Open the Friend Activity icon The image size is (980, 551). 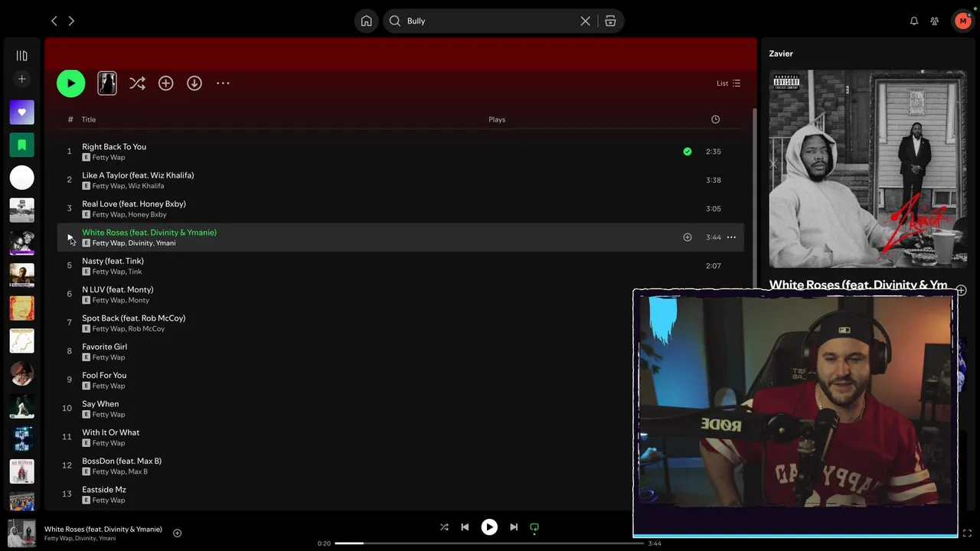click(934, 21)
